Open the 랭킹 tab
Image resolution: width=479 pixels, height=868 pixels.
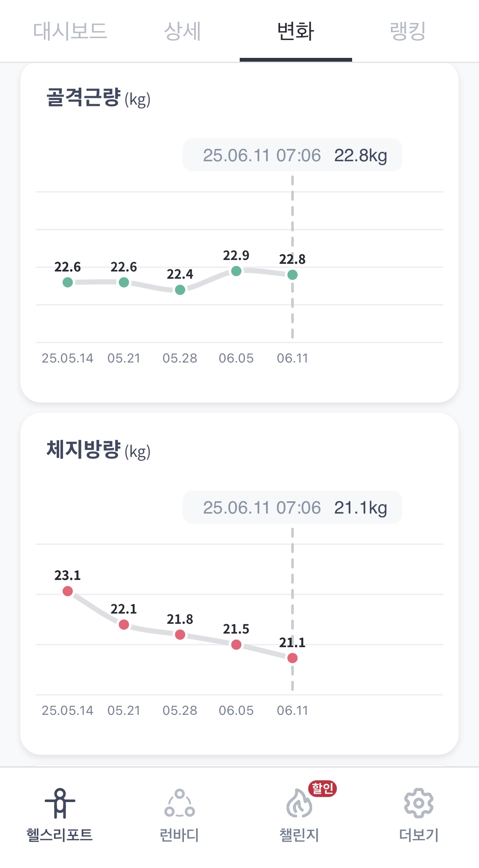408,31
